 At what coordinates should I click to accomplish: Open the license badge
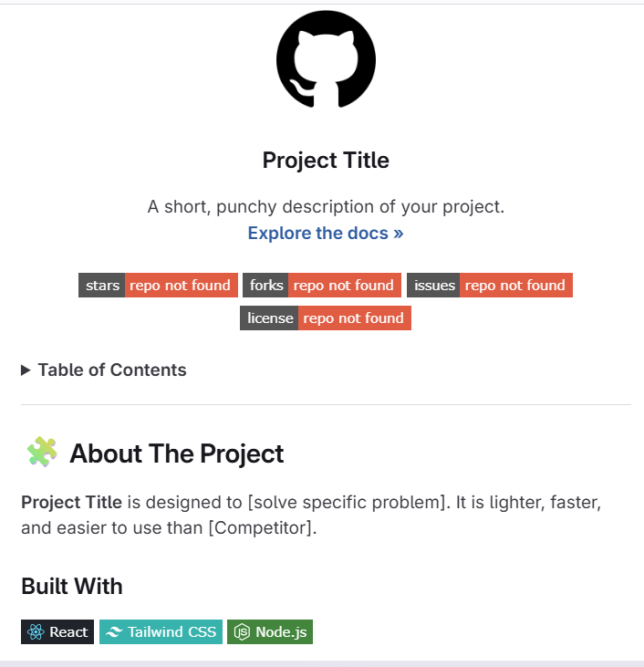(326, 318)
